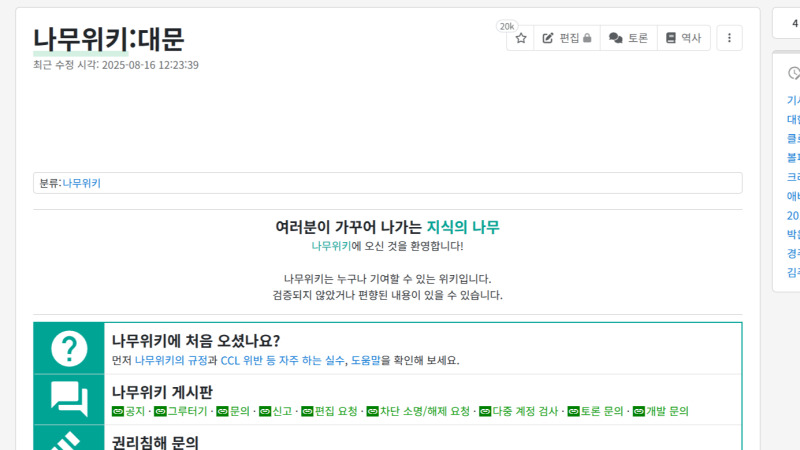Screen dimensions: 800x450
Task: Click the 나무위키 게시판 heading
Action: pos(162,392)
